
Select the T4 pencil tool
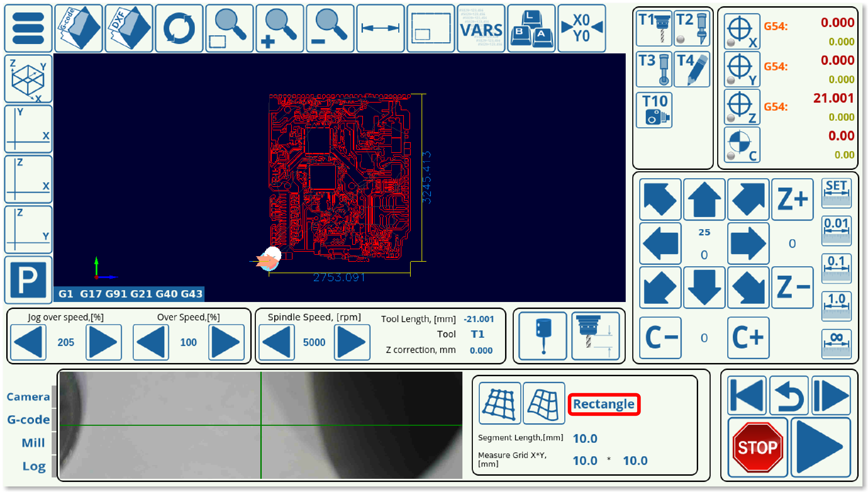[x=692, y=69]
